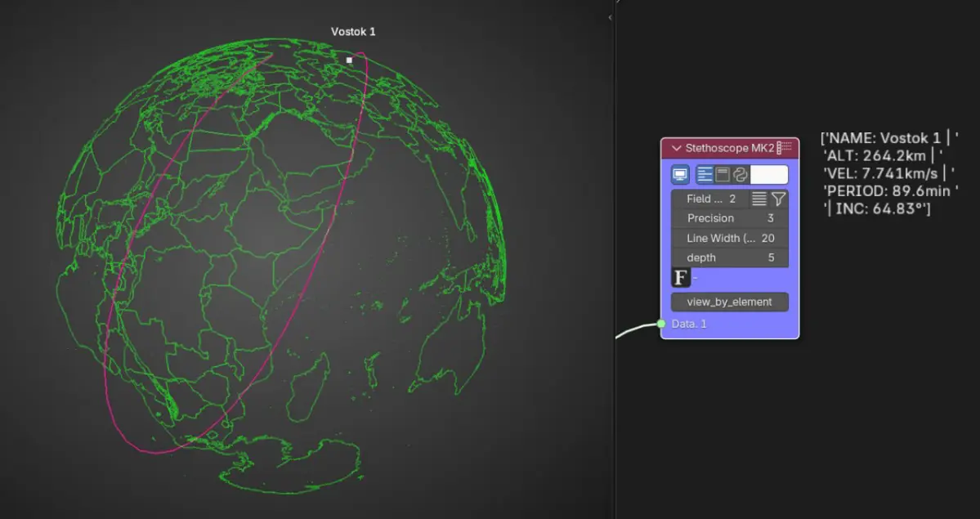Click the Vostok 1 label above the globe
Viewport: 980px width, 519px height.
point(353,32)
